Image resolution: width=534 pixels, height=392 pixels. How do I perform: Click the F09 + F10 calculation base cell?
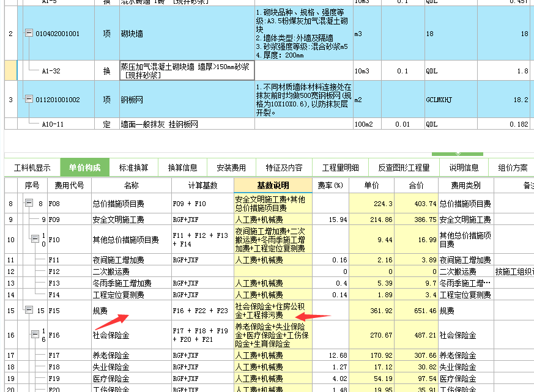click(x=202, y=203)
